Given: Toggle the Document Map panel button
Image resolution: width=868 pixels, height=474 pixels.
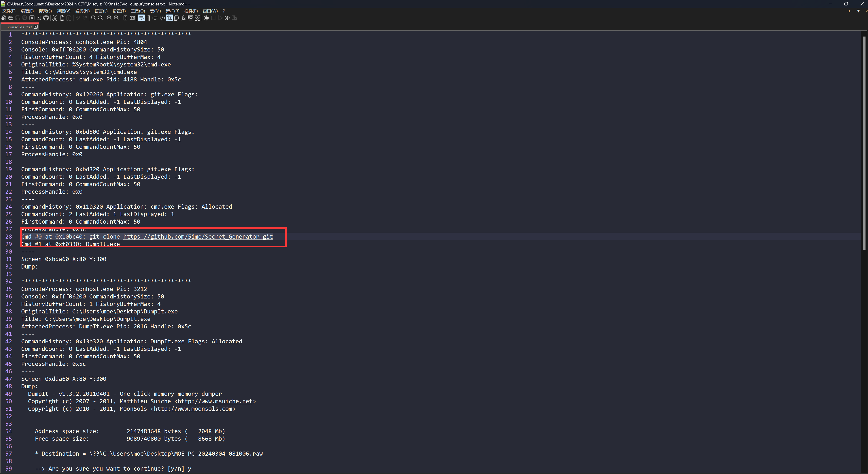Looking at the screenshot, I should tap(169, 18).
